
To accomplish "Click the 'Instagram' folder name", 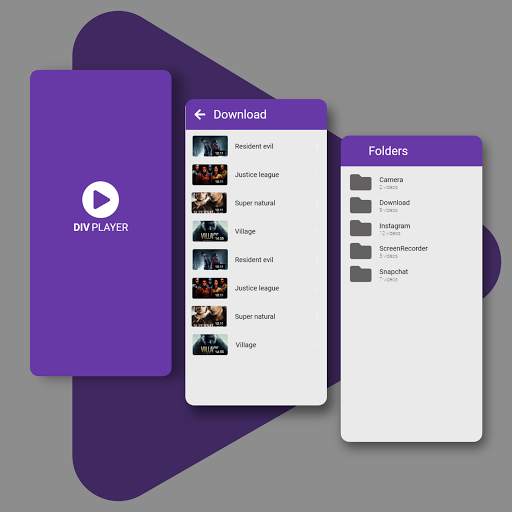I will (395, 226).
